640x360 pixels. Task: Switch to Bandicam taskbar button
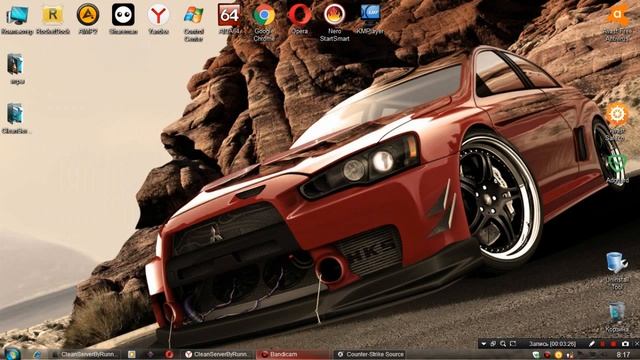[292, 354]
